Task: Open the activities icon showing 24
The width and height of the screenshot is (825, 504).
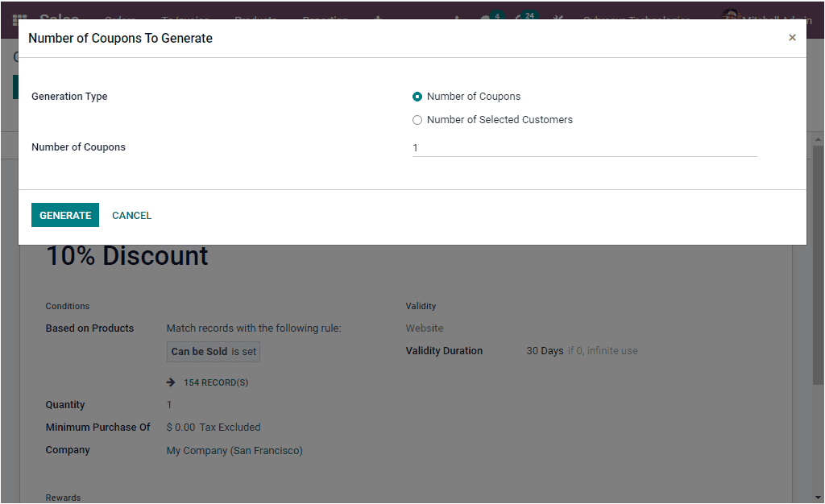Action: [x=522, y=16]
